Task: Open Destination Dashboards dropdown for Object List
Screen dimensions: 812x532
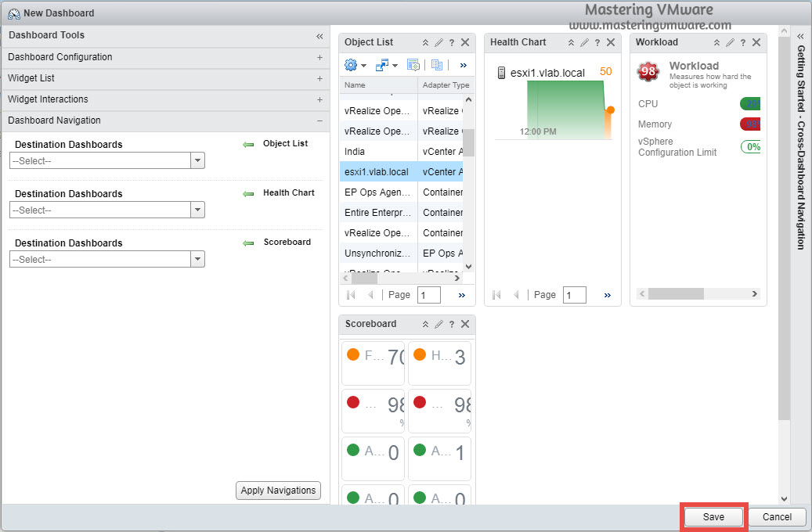Action: click(x=197, y=161)
